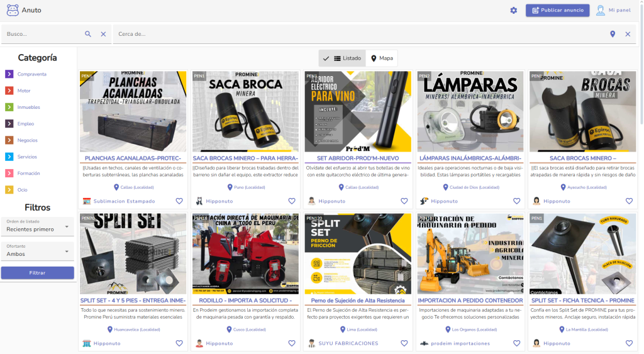Screen dimensions: 644x354
Task: Click the Busco search input field
Action: pyautogui.click(x=43, y=34)
